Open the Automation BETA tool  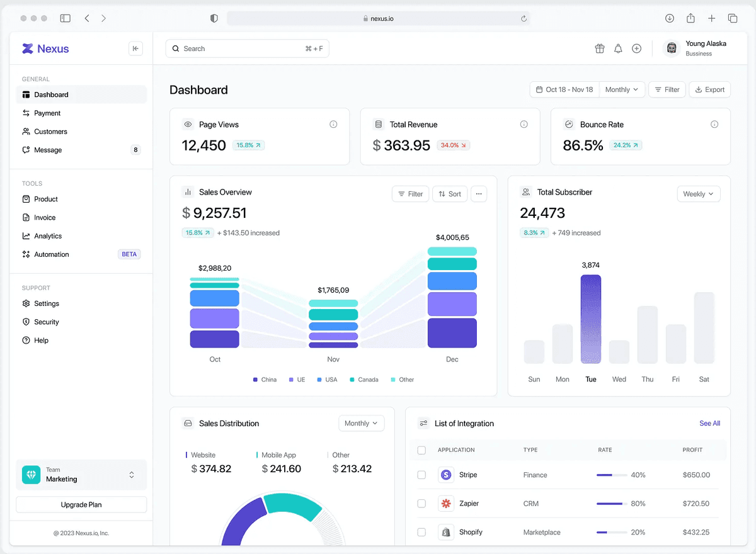click(x=50, y=254)
